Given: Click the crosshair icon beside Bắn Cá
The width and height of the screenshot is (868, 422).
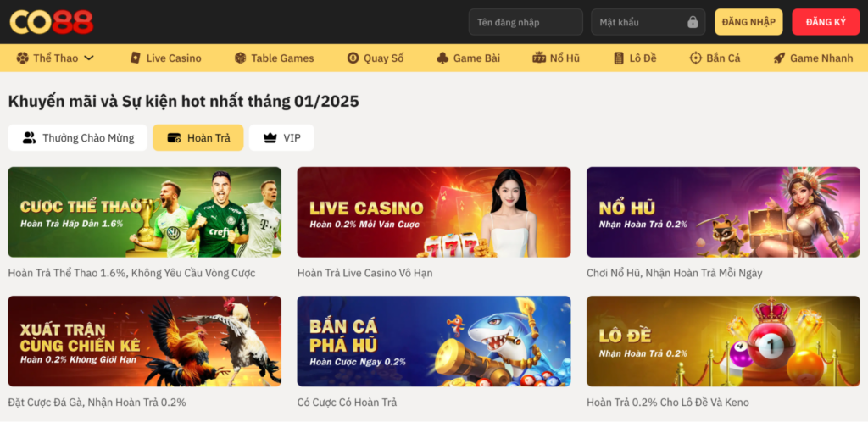Looking at the screenshot, I should (x=695, y=58).
